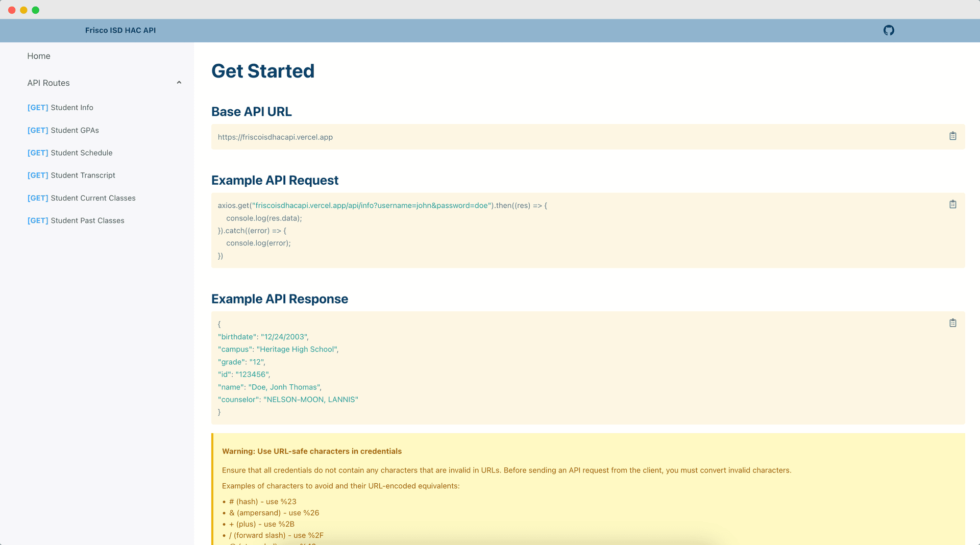This screenshot has width=980, height=545.
Task: Click the green traffic light button
Action: tap(36, 9)
